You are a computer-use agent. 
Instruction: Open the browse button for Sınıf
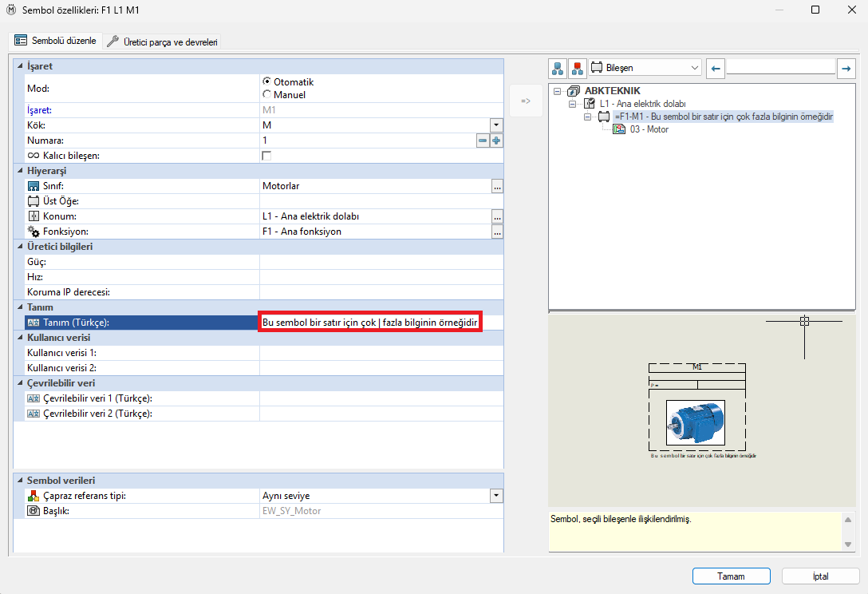pos(497,186)
